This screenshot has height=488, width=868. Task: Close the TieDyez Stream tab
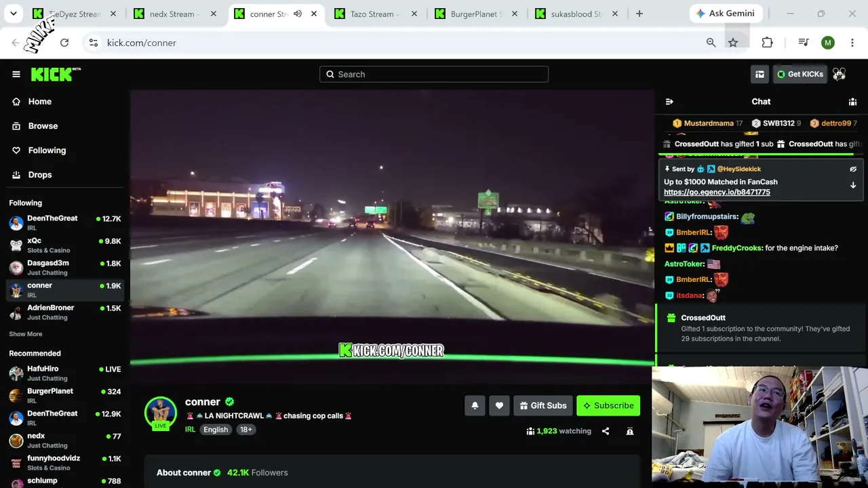point(113,14)
